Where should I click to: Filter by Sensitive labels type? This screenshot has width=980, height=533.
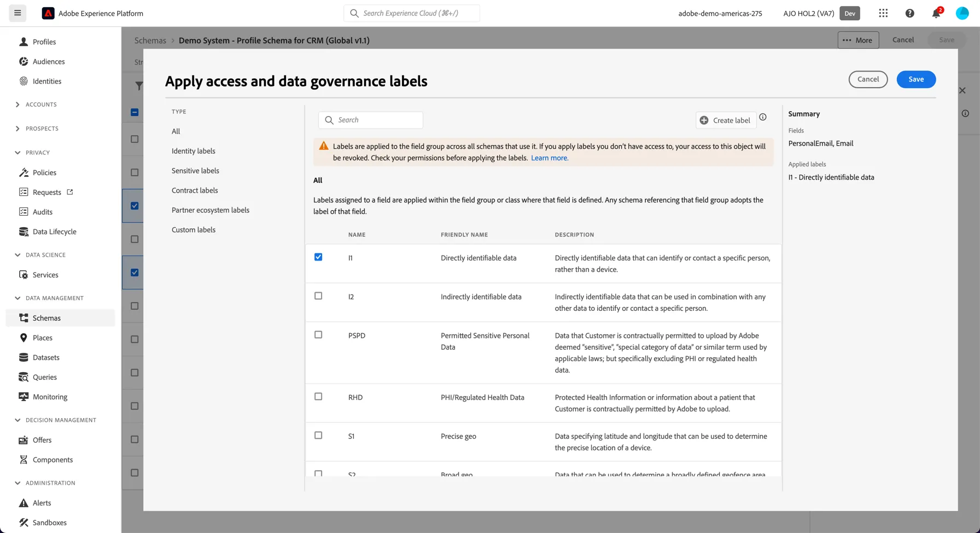[195, 171]
